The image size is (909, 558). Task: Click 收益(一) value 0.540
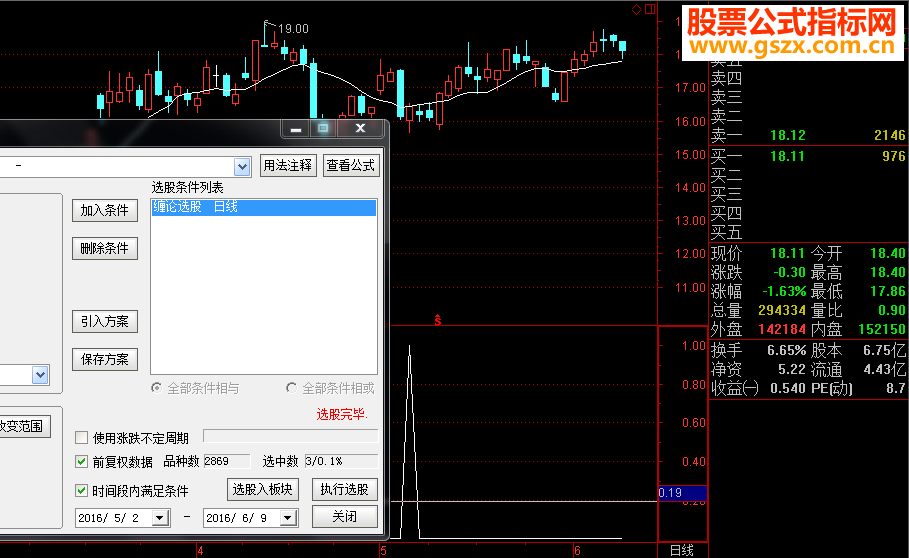(788, 388)
